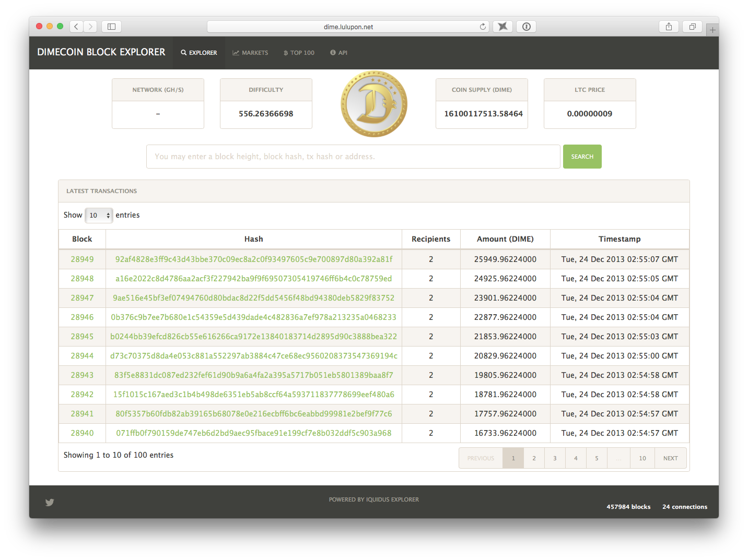This screenshot has width=748, height=560.
Task: Click the Previous pagination button
Action: (x=481, y=458)
